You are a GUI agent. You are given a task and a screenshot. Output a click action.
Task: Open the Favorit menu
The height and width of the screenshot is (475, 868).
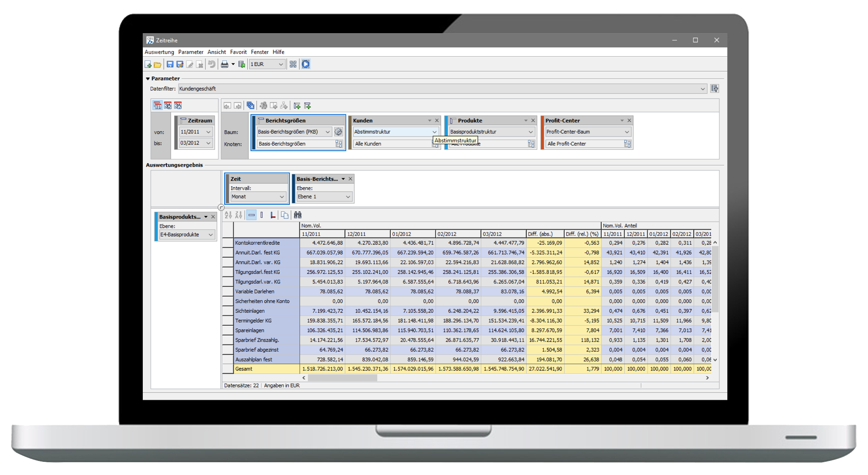(238, 52)
